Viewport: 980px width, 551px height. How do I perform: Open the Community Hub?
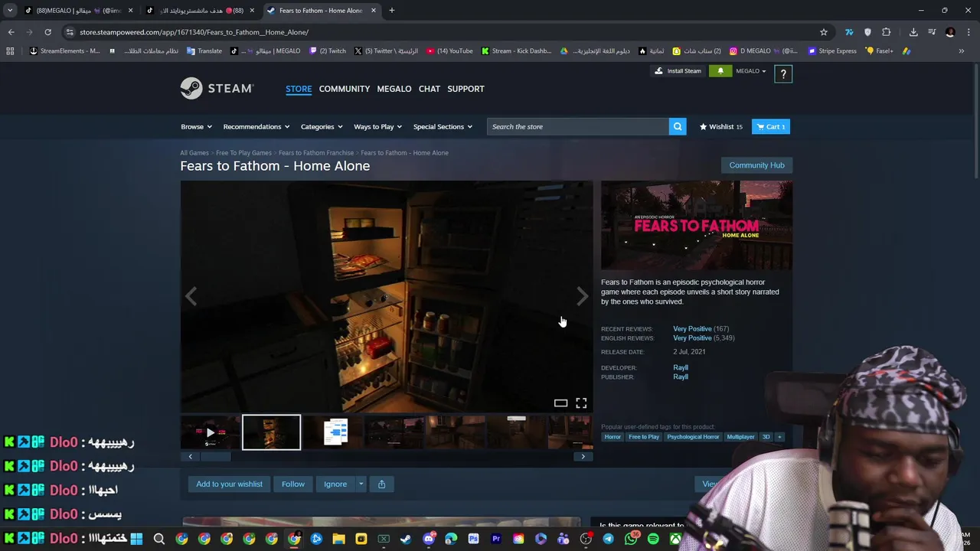pyautogui.click(x=756, y=165)
